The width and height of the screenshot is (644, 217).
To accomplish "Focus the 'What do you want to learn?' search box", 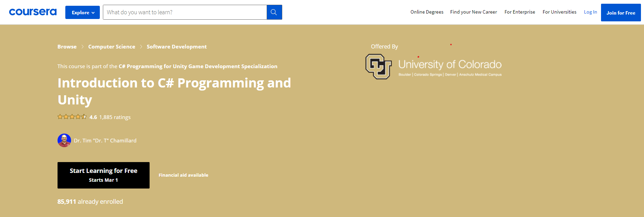I will [x=185, y=12].
